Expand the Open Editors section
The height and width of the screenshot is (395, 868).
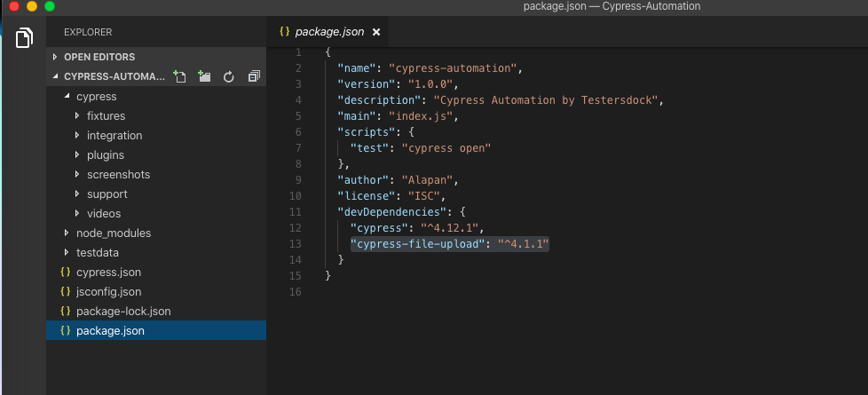pyautogui.click(x=55, y=57)
